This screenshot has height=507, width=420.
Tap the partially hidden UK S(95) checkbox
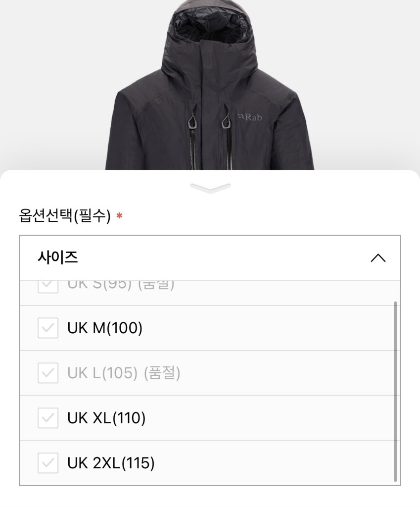tap(48, 286)
